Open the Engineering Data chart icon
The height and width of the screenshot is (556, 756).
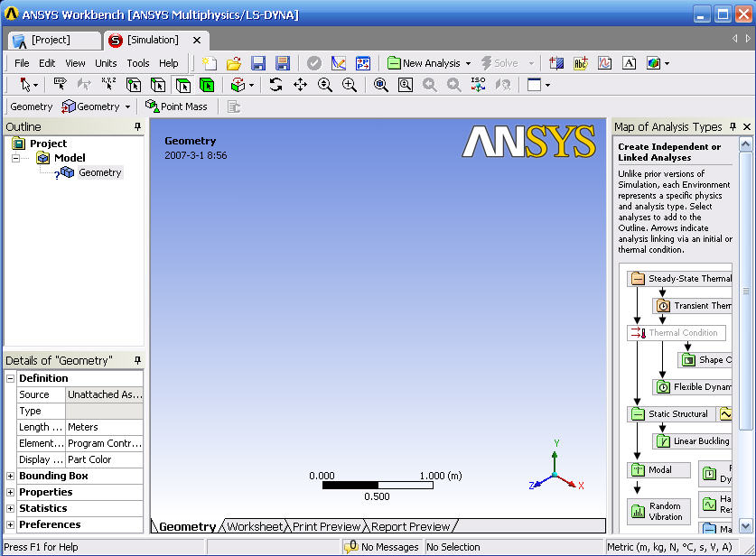[339, 63]
